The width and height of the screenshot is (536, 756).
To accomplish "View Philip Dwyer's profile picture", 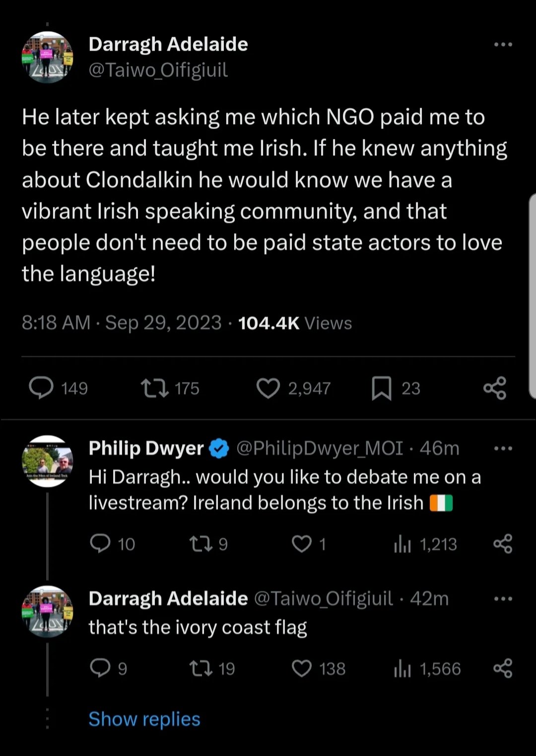I will point(48,461).
